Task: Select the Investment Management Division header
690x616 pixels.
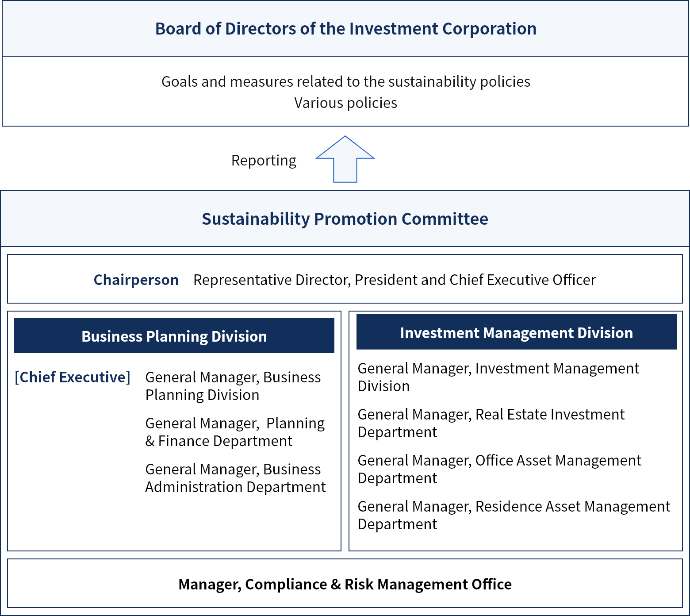Action: coord(517,332)
